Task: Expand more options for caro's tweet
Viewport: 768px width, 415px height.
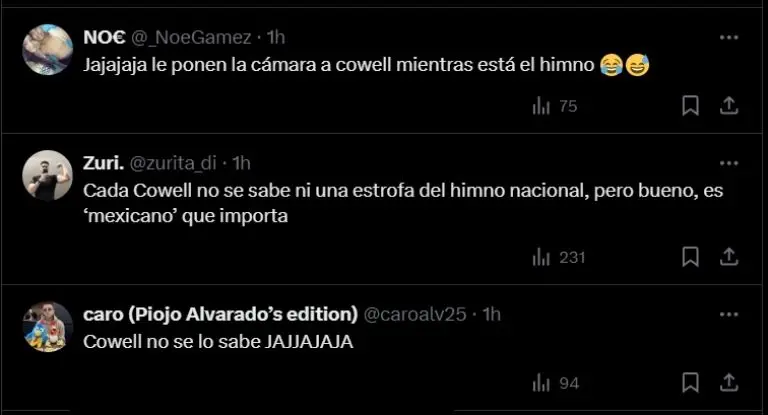Action: click(729, 314)
